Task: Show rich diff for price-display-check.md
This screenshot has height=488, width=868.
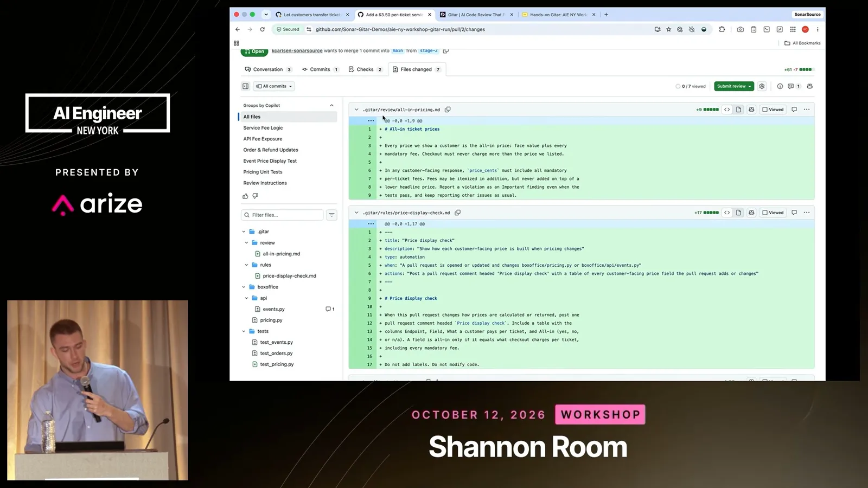Action: [x=738, y=213]
